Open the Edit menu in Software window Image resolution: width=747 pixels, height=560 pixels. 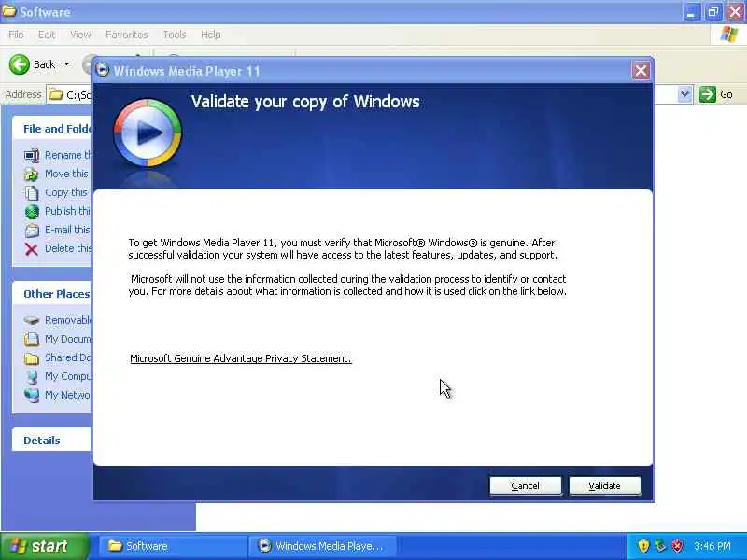tap(46, 35)
